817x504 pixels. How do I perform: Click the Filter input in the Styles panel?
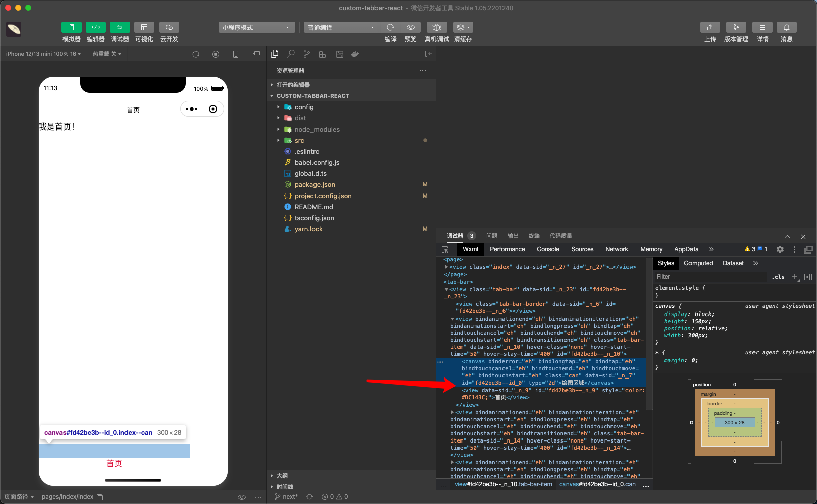point(706,276)
